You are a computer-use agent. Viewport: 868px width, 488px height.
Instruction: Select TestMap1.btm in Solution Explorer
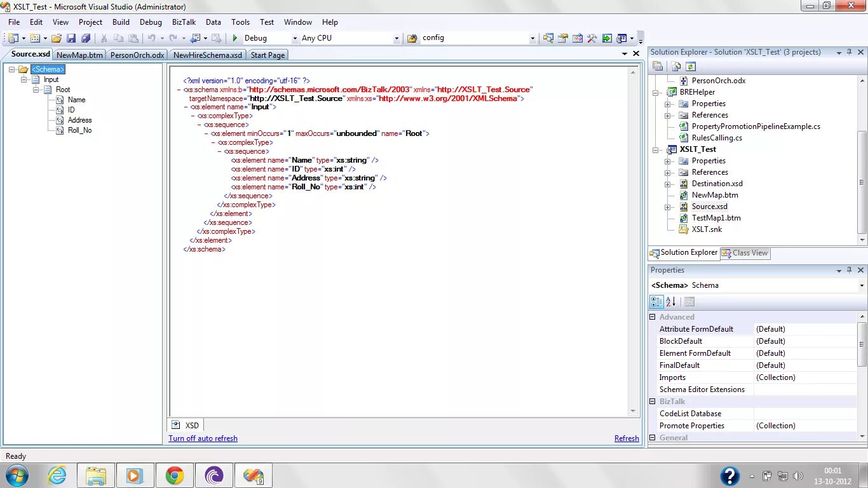[716, 218]
